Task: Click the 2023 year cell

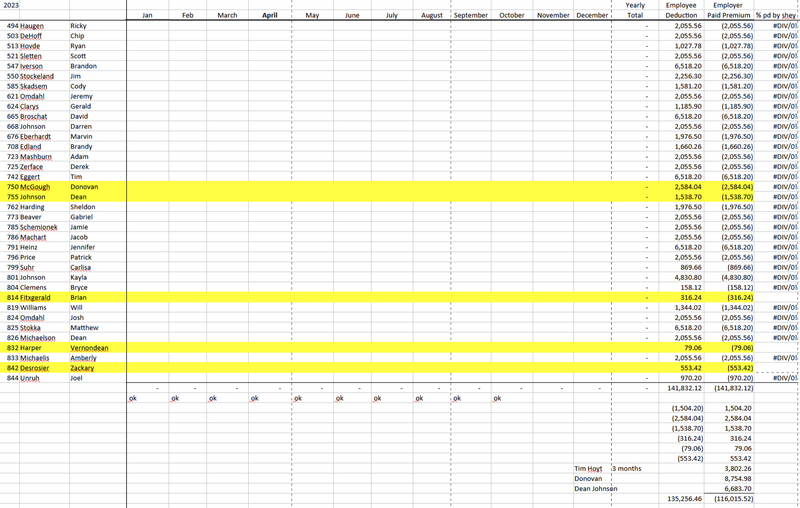Action: [x=12, y=5]
